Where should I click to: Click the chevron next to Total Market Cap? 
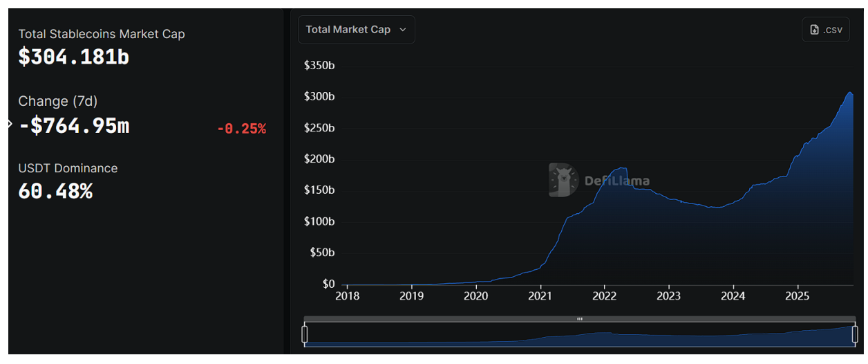pos(403,30)
